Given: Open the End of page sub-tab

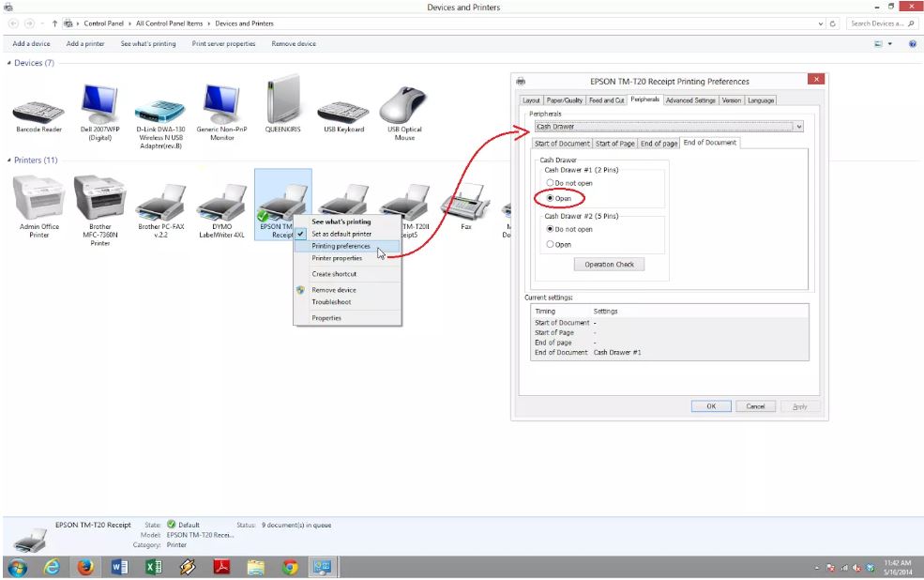Looking at the screenshot, I should pos(659,144).
